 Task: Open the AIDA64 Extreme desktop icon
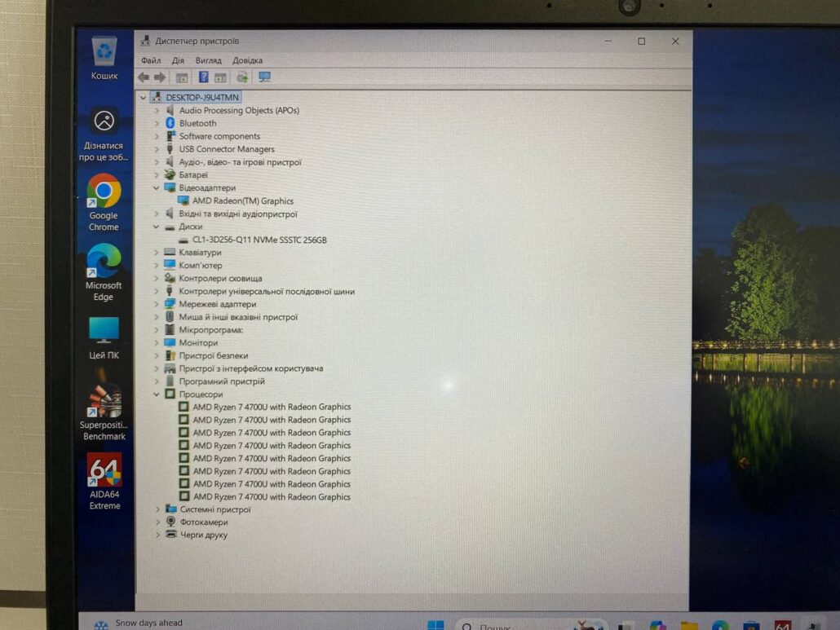(x=104, y=481)
